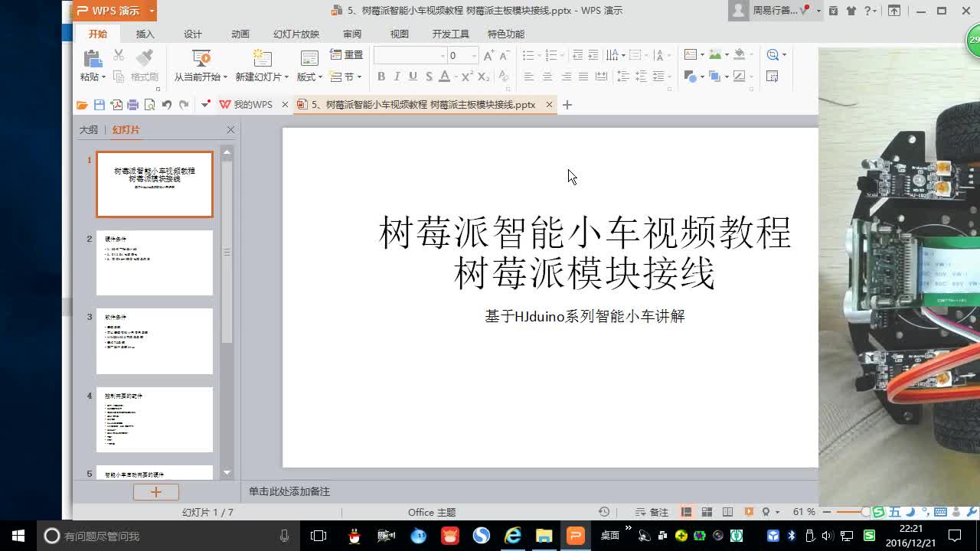Viewport: 980px width, 551px height.
Task: Switch to the 大纲 outline pane tab
Action: [x=89, y=130]
